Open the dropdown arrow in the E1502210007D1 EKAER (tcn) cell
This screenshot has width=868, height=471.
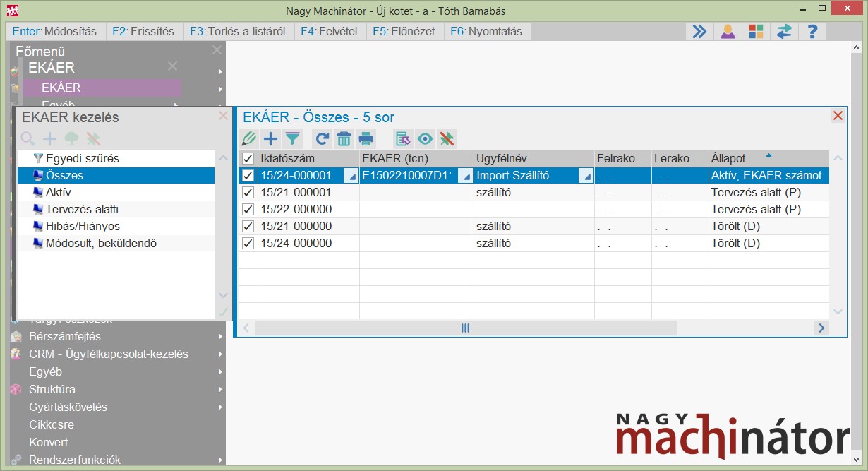coord(465,176)
